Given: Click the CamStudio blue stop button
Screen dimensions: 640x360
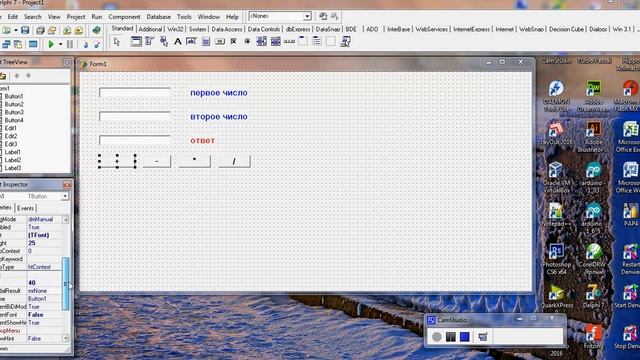Looking at the screenshot, I should point(464,337).
